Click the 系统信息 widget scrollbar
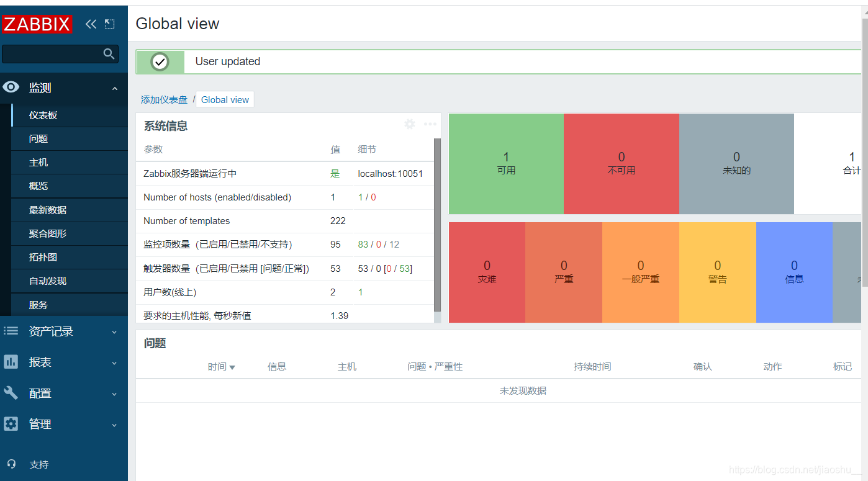The image size is (868, 481). (437, 223)
